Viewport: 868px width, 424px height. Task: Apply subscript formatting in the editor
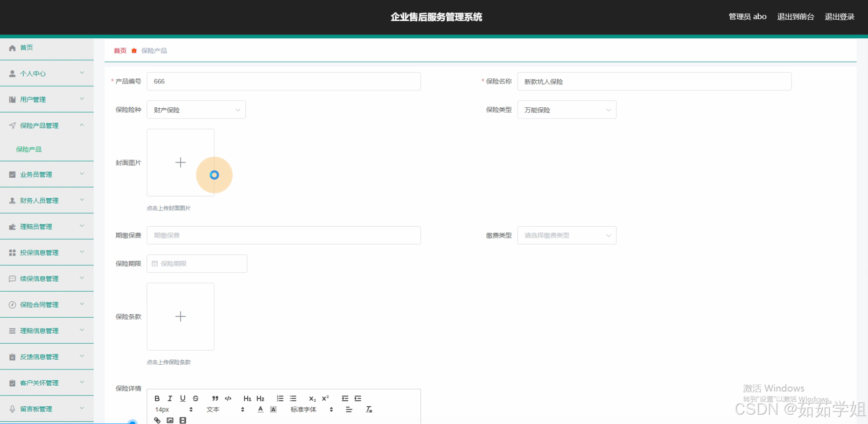tap(311, 399)
